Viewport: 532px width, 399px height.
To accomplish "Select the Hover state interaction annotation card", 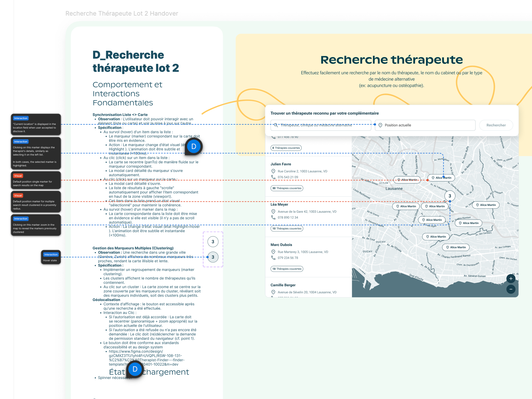I will (x=51, y=257).
